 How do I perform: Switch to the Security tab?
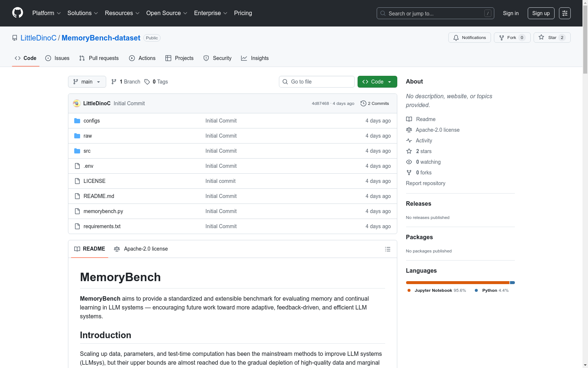[x=218, y=58]
